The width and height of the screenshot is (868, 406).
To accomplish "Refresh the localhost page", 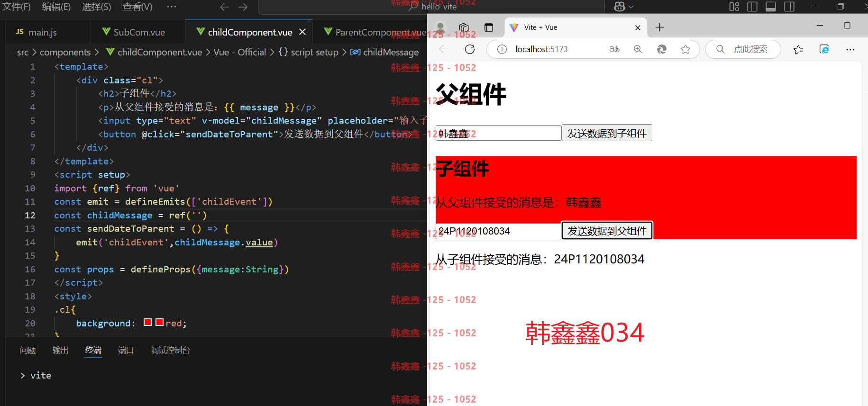I will click(470, 49).
